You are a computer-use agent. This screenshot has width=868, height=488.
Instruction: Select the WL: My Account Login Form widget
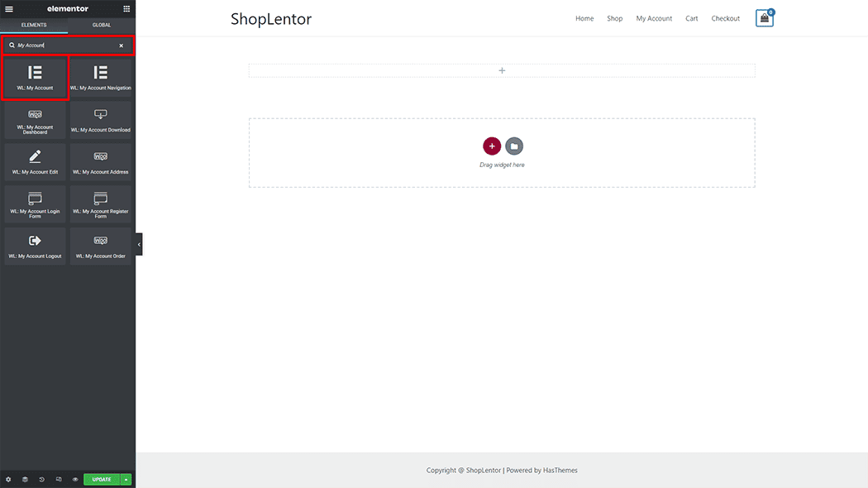coord(35,203)
